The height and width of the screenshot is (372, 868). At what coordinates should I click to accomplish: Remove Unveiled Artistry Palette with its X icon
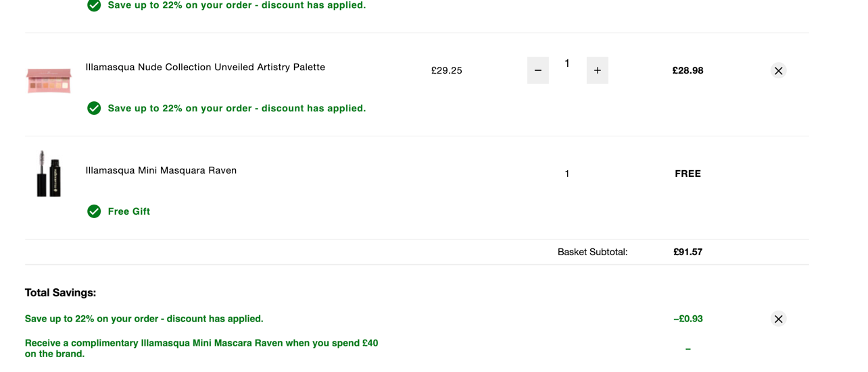779,70
